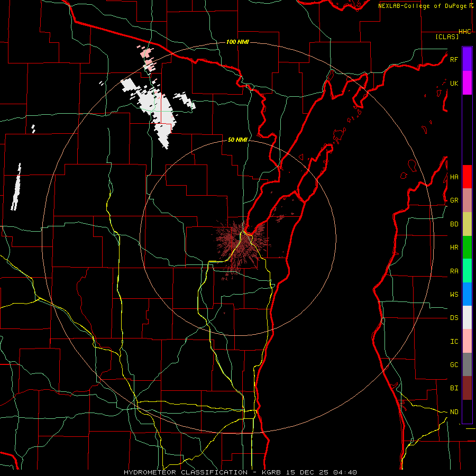The image size is (476, 476).
Task: Click the pink ice crystal echo patch
Action: (148, 59)
